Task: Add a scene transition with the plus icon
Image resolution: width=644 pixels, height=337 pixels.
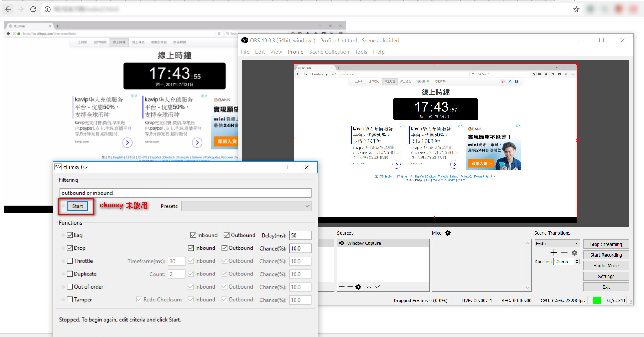Action: [x=554, y=253]
